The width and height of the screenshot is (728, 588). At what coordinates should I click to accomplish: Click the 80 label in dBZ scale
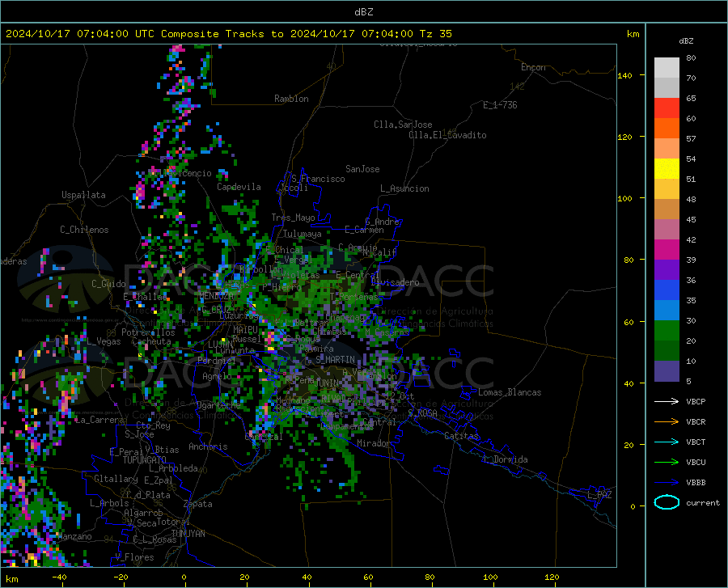tap(691, 58)
